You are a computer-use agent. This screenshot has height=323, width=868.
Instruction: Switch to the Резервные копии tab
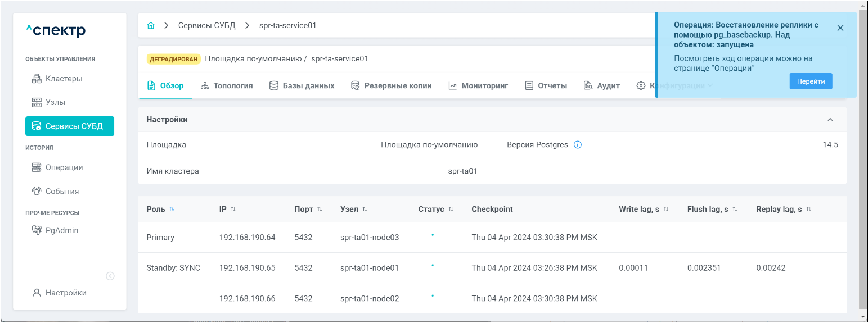pos(391,86)
